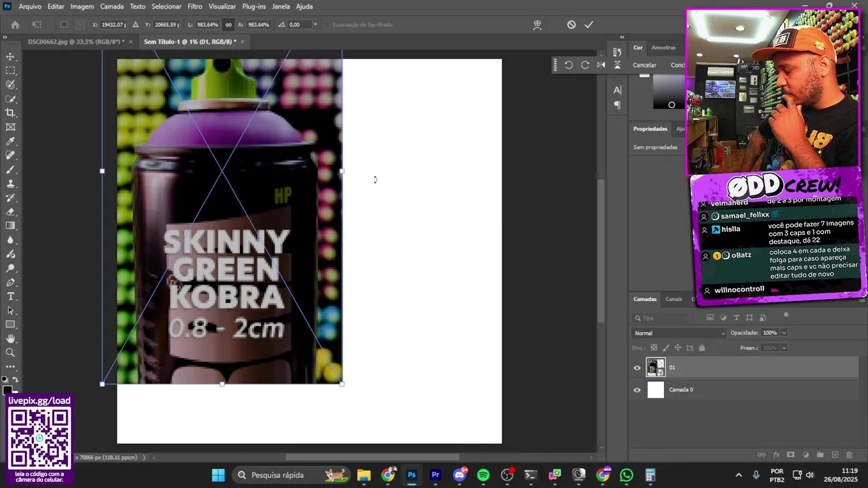Open WhatsApp from taskbar
Viewport: 868px width, 488px height.
[x=626, y=475]
